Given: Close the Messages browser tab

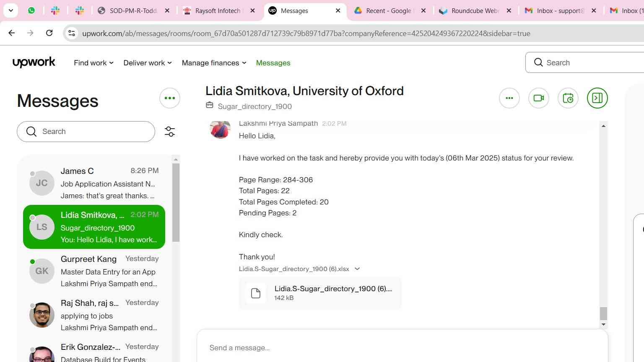Looking at the screenshot, I should [x=338, y=11].
